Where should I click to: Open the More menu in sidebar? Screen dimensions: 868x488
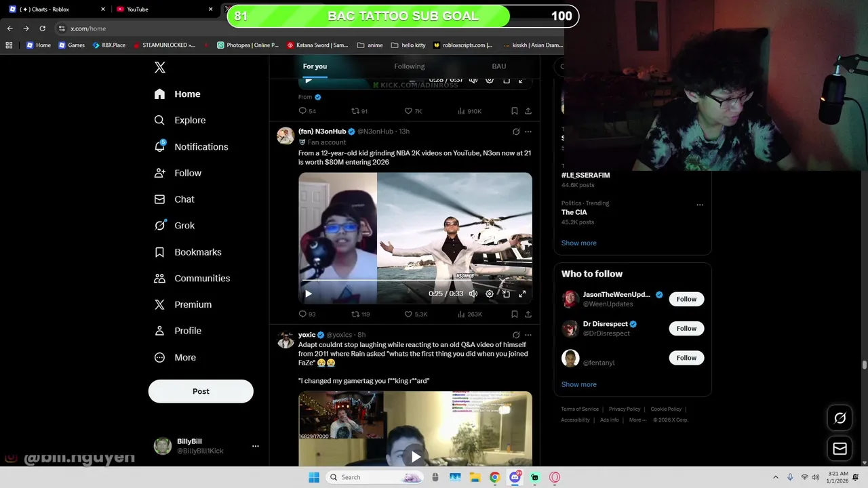175,357
